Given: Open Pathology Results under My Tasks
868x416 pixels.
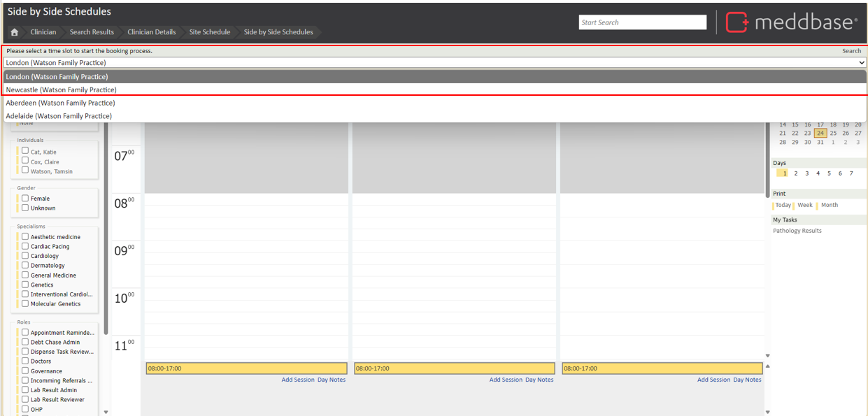Looking at the screenshot, I should click(797, 231).
